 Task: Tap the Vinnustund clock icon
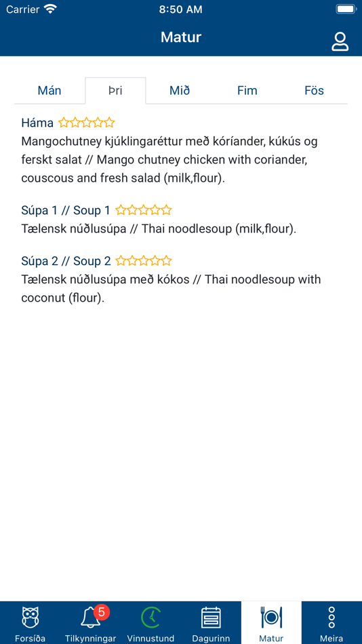[x=150, y=618]
